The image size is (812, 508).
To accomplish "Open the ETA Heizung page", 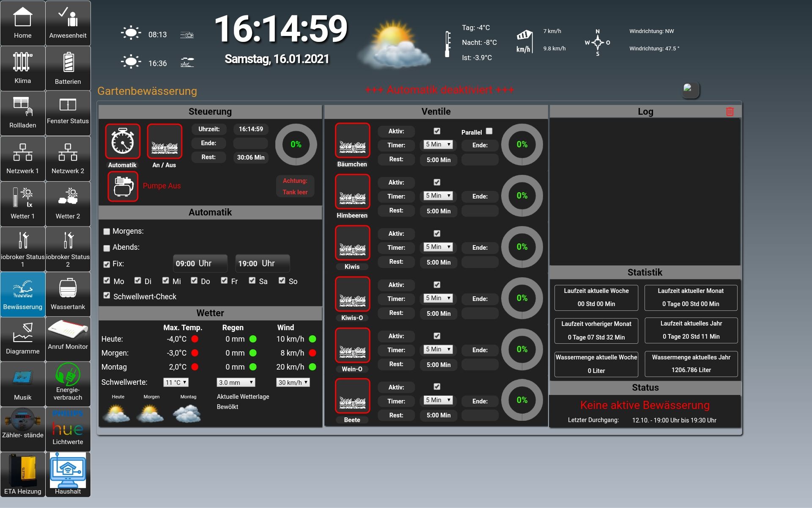I will click(23, 475).
